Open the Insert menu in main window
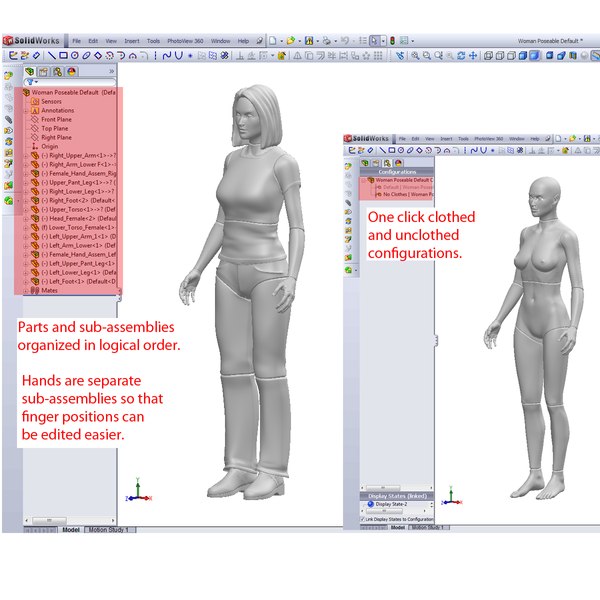Image resolution: width=600 pixels, height=600 pixels. 132,41
